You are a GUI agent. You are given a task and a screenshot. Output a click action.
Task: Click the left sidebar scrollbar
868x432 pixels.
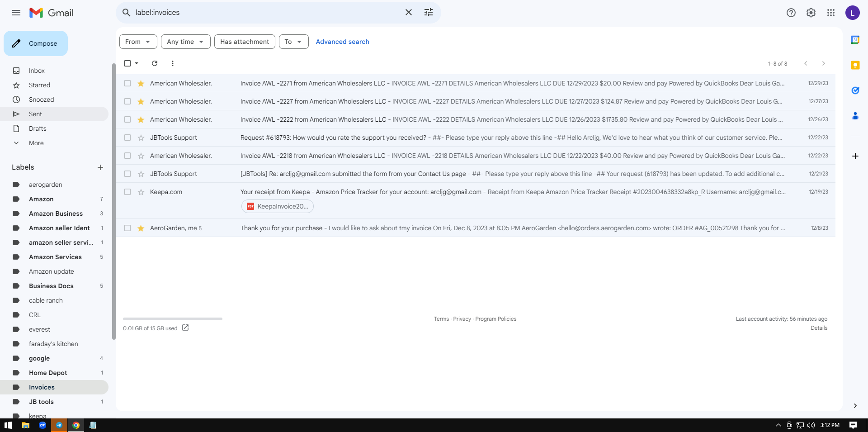click(x=113, y=201)
